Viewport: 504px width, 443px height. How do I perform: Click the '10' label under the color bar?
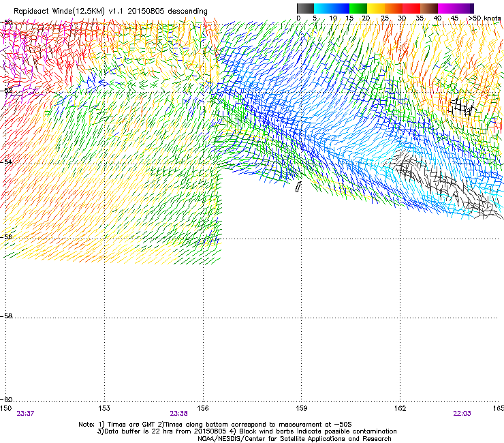[333, 18]
